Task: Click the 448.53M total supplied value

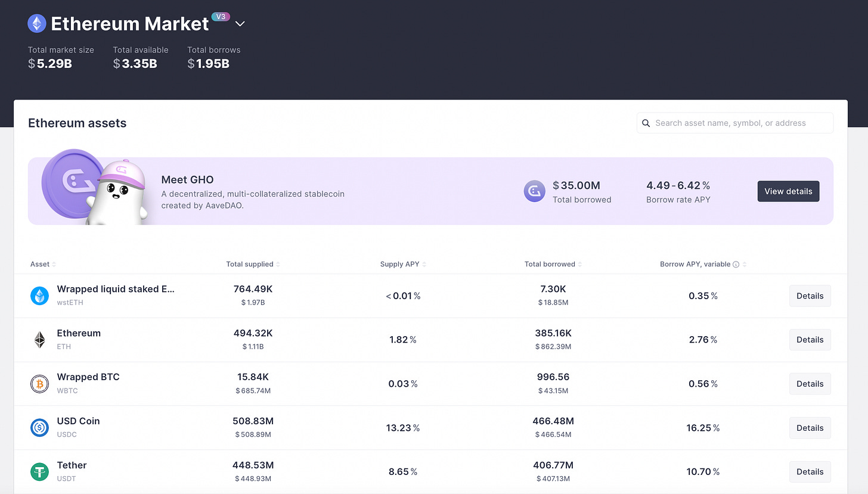Action: coord(253,465)
